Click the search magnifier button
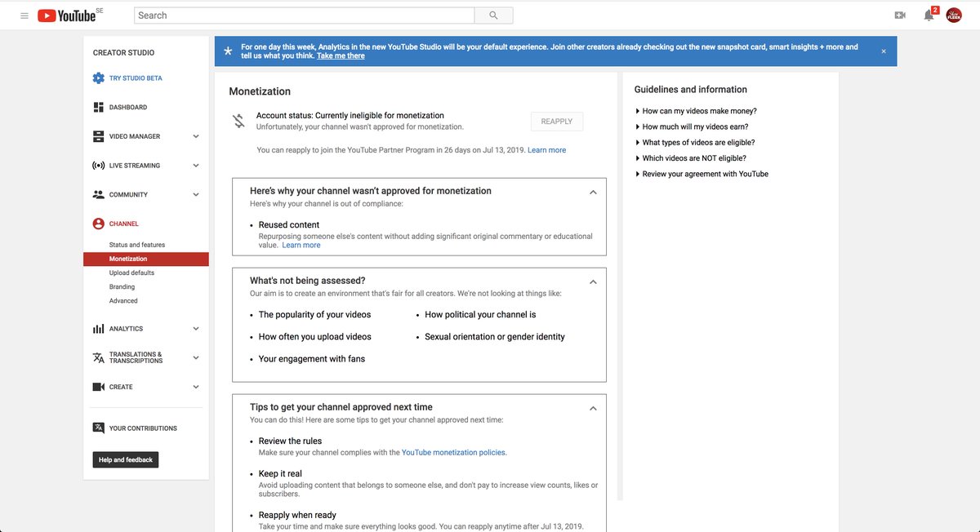Viewport: 980px width, 532px height. point(493,16)
